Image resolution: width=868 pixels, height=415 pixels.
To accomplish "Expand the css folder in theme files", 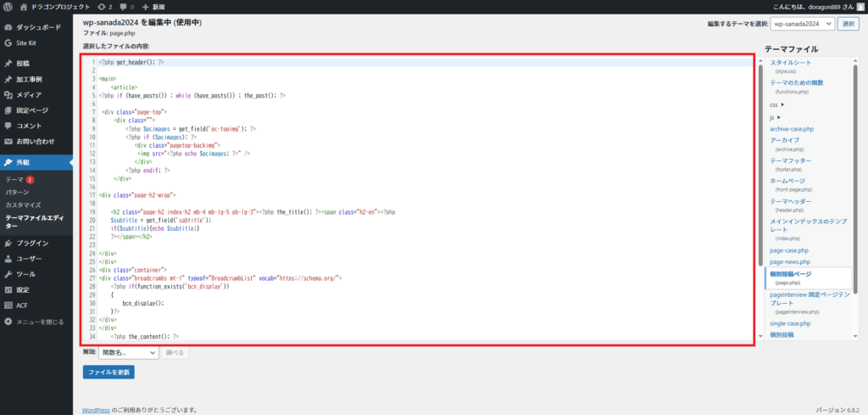I will point(776,104).
